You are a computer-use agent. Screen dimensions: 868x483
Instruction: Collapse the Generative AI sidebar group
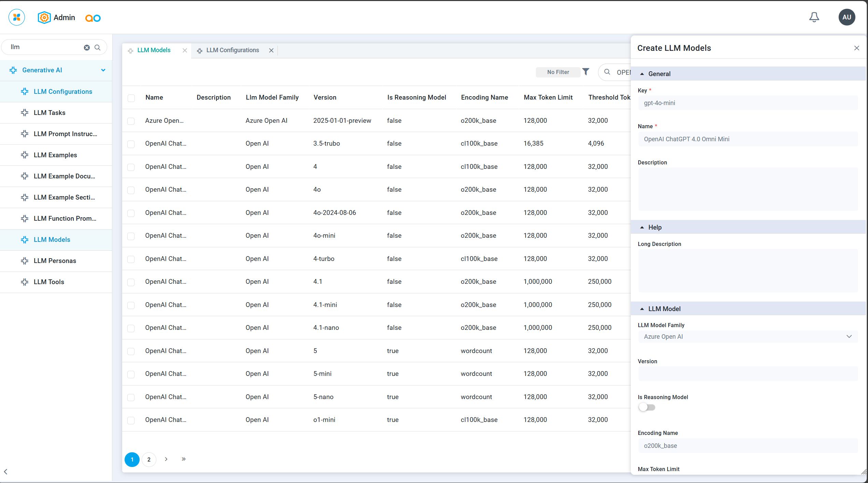(103, 70)
